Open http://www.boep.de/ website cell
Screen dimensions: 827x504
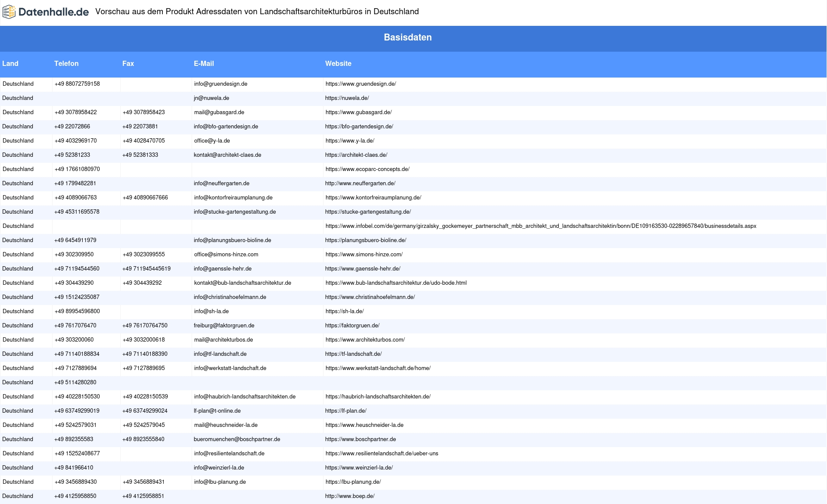(350, 496)
